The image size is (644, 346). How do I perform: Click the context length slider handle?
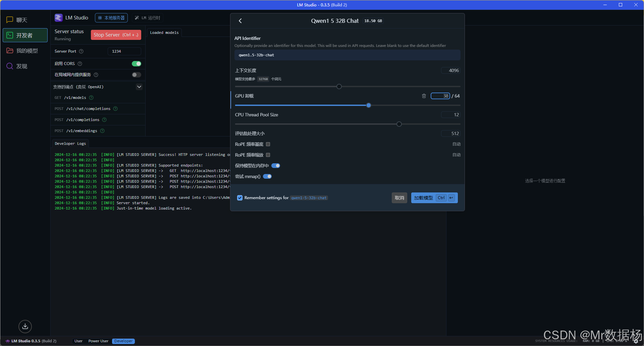point(339,86)
